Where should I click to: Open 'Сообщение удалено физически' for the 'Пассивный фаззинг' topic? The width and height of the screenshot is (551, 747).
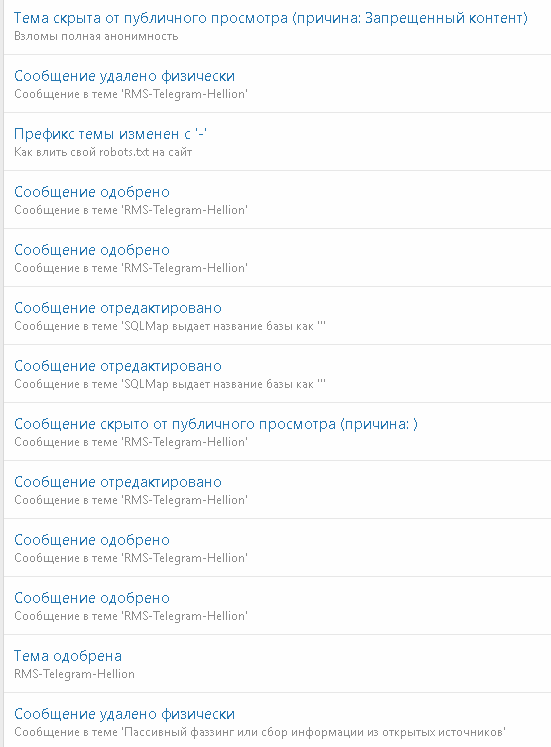(124, 714)
